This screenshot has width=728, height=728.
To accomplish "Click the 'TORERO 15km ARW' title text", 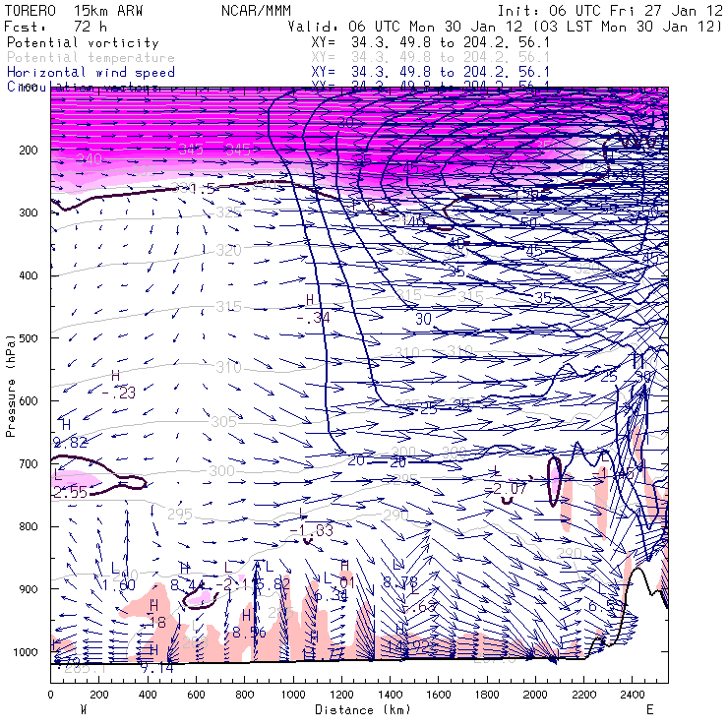I will point(74,11).
